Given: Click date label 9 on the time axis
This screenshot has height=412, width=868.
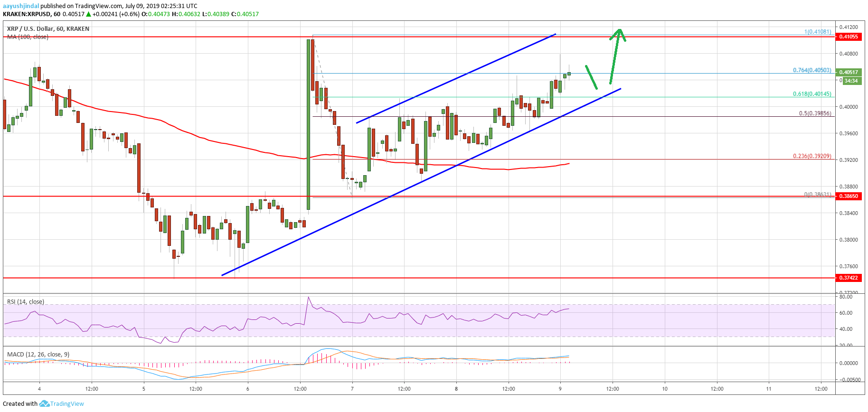Looking at the screenshot, I should click(560, 389).
